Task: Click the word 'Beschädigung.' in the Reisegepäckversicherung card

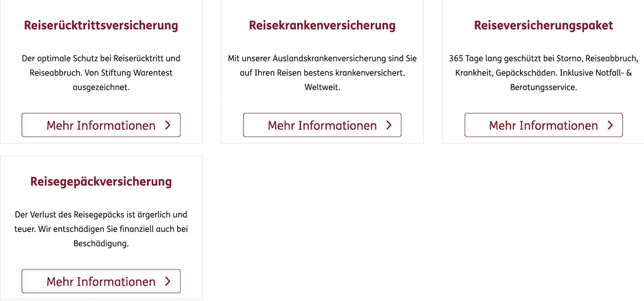Action: pyautogui.click(x=101, y=243)
